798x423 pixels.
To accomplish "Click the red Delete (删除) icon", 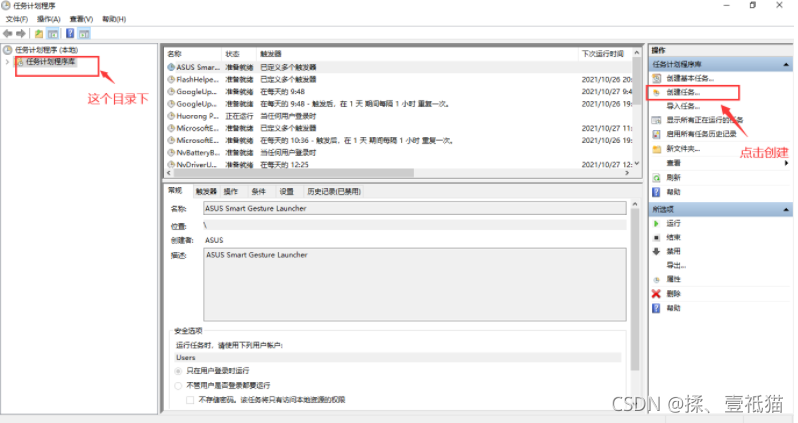I will (656, 294).
